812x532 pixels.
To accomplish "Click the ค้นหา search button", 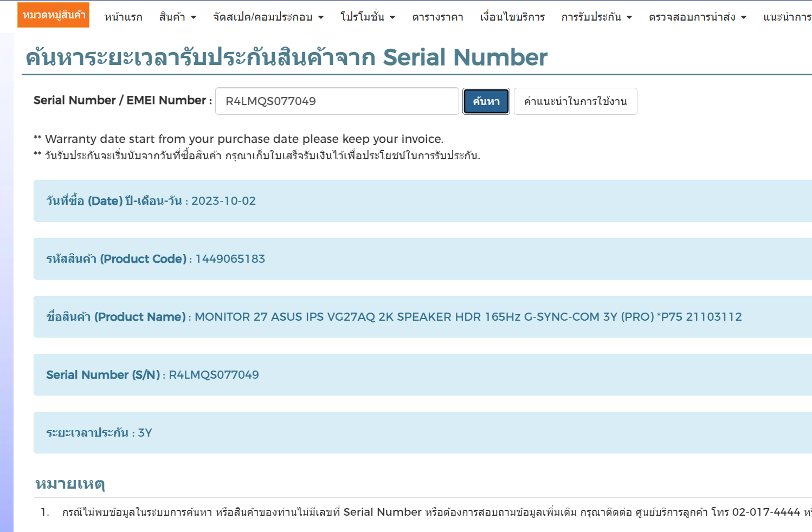I will coord(486,101).
